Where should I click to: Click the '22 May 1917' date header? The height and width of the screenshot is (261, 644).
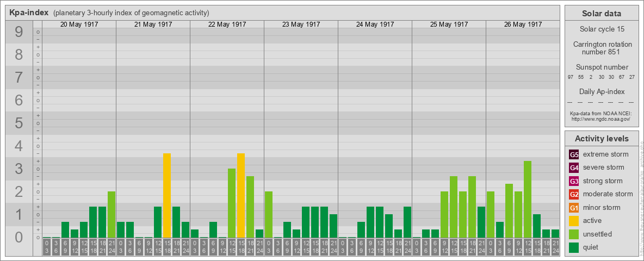227,24
